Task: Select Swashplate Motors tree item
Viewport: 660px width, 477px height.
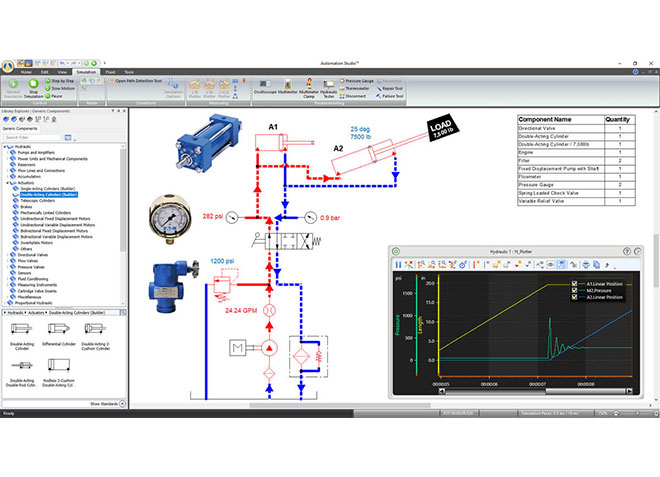Action: [37, 243]
